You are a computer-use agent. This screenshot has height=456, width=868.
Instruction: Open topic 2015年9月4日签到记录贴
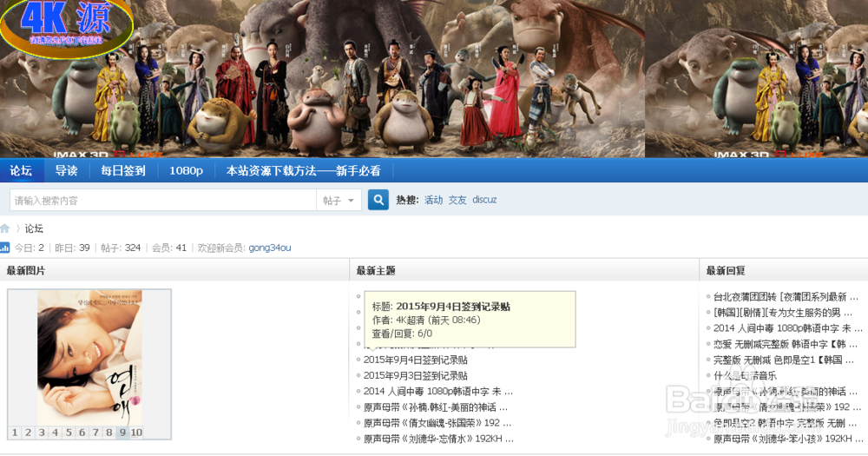click(x=415, y=360)
